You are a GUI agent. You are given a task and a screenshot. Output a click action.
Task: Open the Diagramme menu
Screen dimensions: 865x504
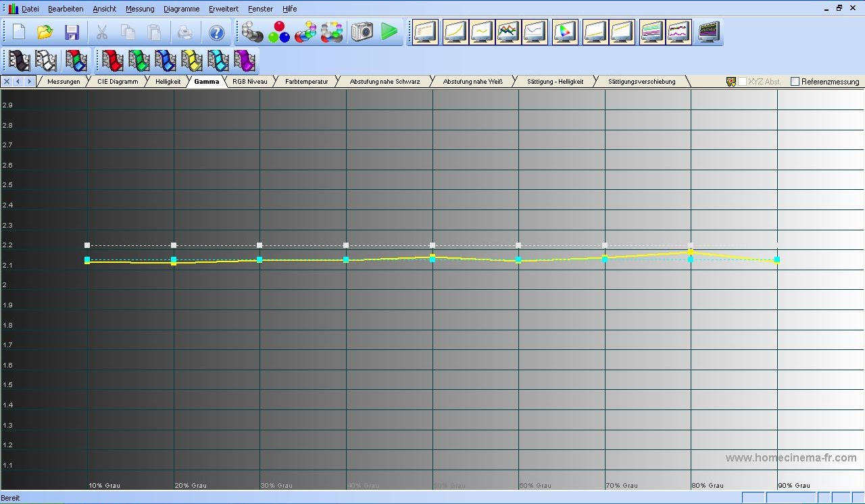181,9
